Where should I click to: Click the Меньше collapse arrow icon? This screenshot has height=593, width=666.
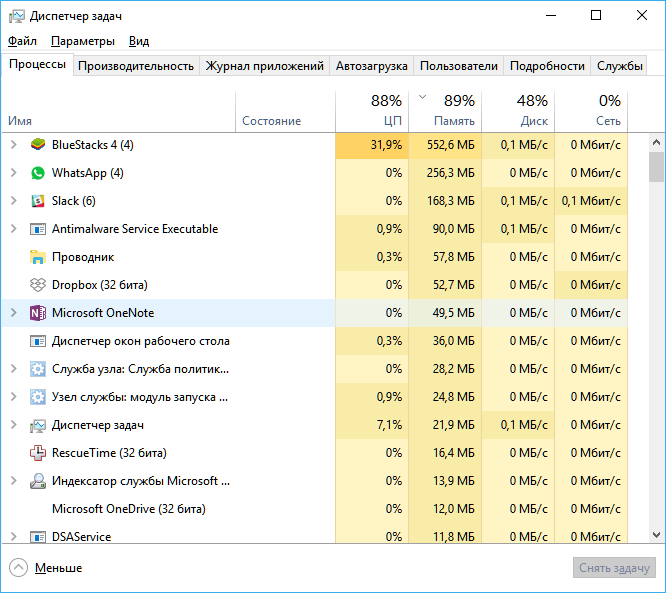click(18, 568)
